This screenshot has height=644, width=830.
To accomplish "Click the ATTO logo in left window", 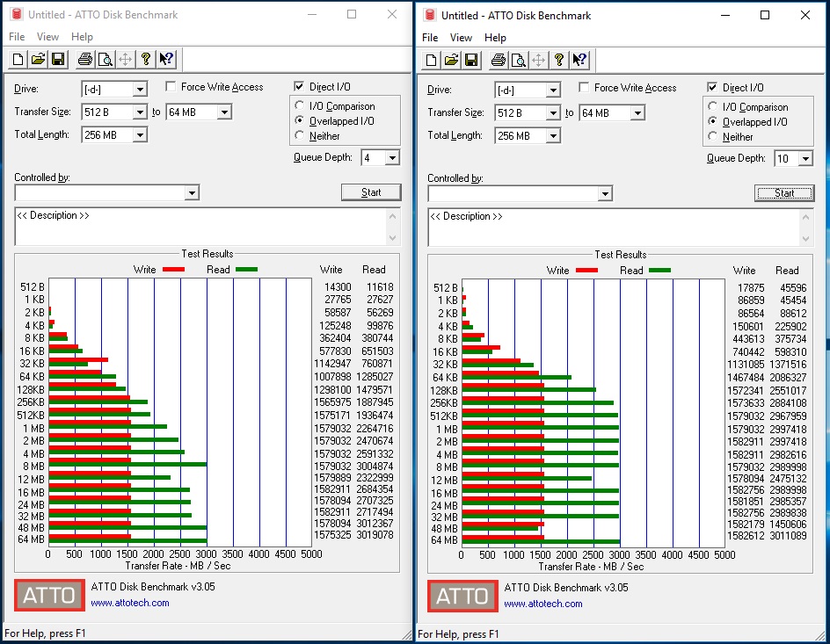I will [x=49, y=596].
